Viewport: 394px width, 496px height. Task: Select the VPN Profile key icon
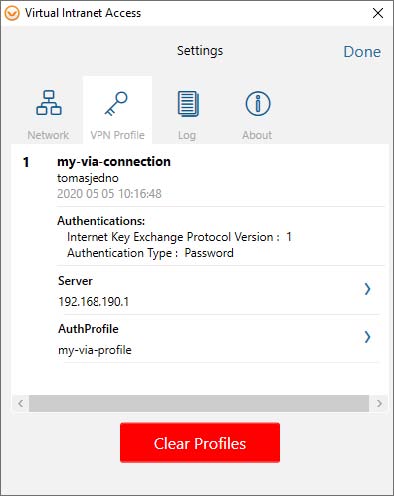116,104
